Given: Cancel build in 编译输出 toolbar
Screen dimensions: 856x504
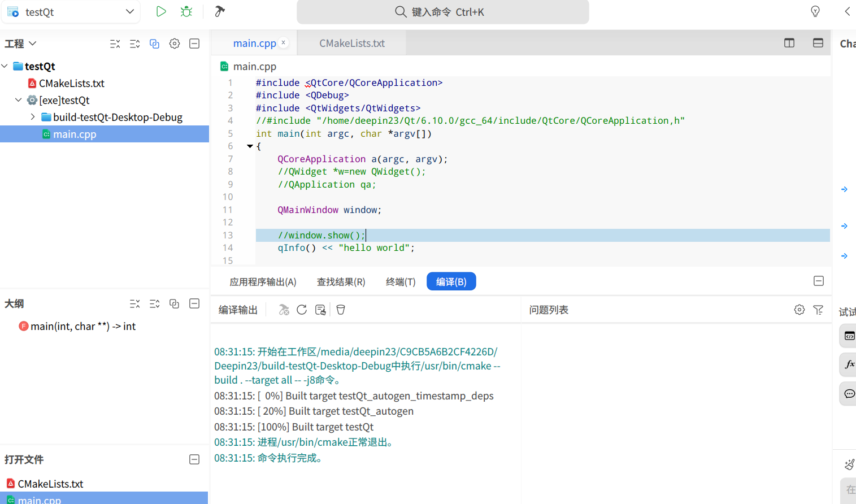Looking at the screenshot, I should click(284, 310).
